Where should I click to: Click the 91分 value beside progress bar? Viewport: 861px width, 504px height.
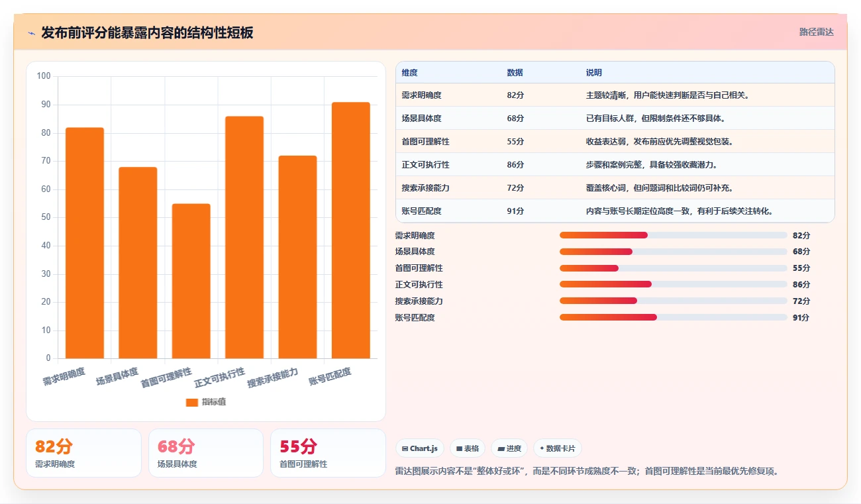[x=801, y=317]
